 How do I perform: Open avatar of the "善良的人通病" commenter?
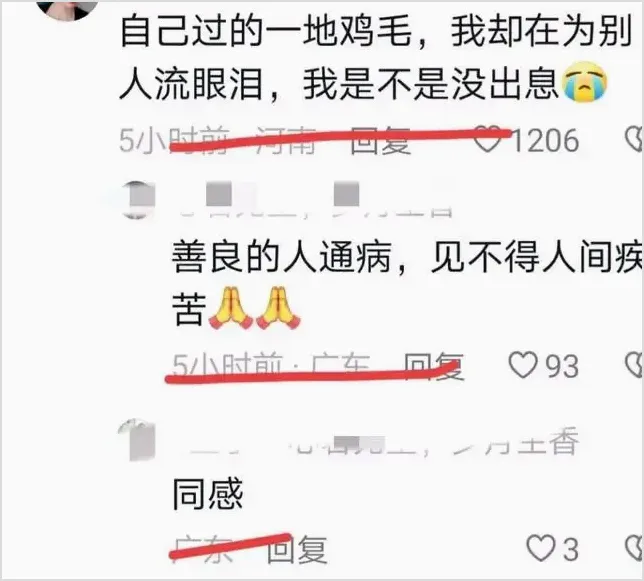pos(139,200)
